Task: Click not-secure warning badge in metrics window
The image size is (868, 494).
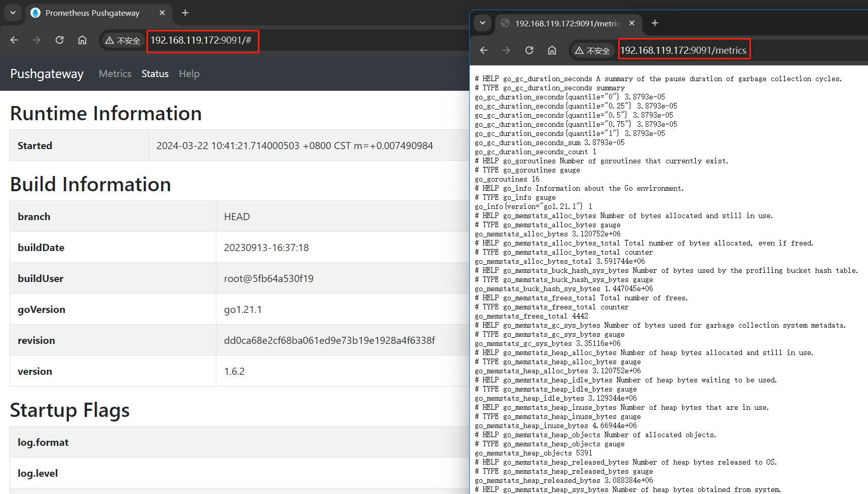Action: pos(592,51)
